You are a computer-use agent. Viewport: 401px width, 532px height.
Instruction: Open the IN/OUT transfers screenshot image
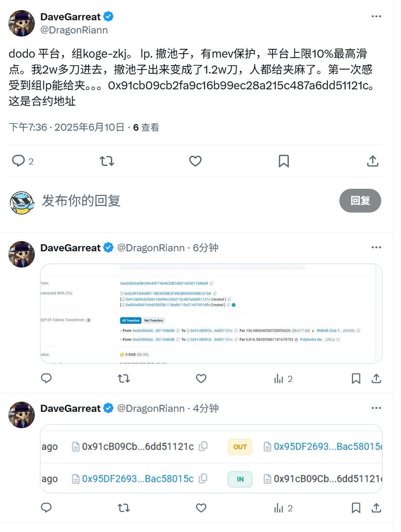click(x=211, y=459)
